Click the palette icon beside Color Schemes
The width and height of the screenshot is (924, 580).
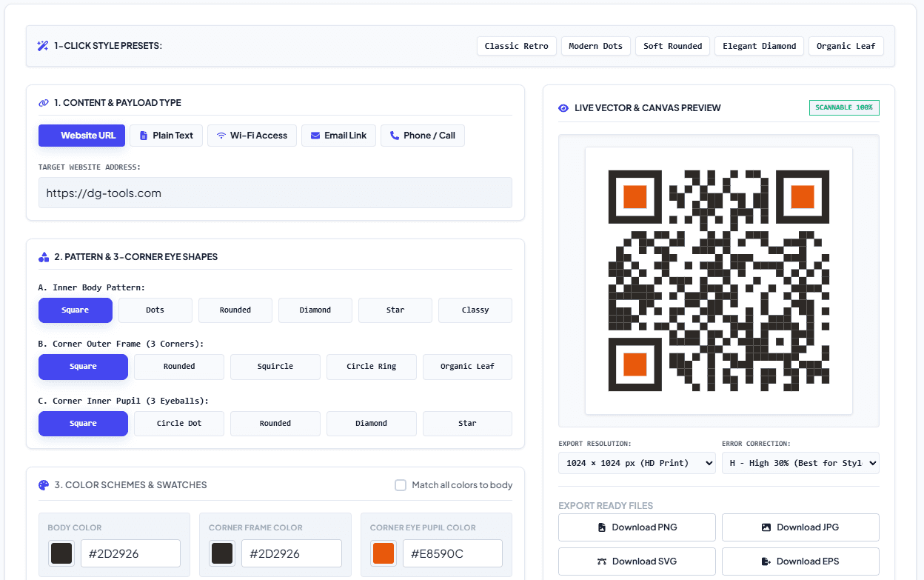pyautogui.click(x=44, y=485)
